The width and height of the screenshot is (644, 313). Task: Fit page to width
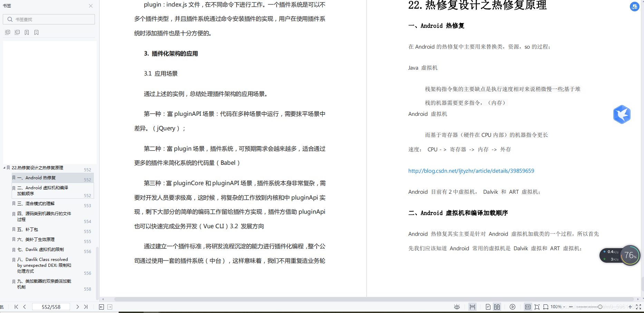pos(546,307)
